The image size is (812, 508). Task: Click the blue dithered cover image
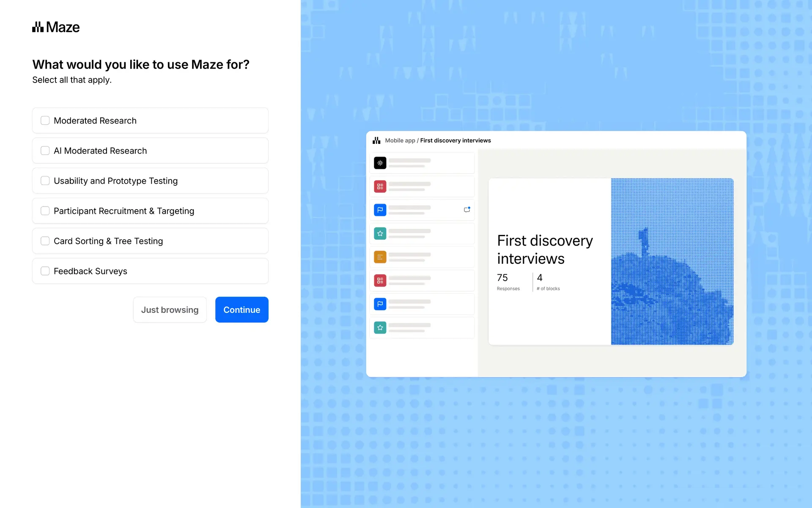pyautogui.click(x=672, y=261)
